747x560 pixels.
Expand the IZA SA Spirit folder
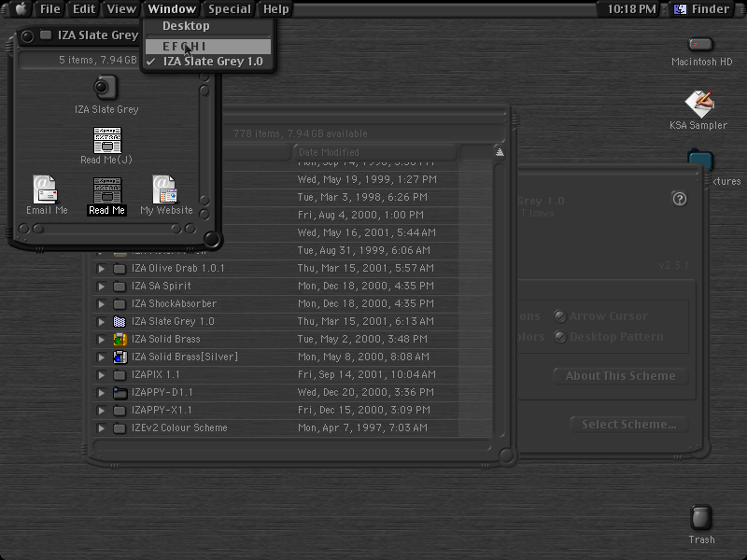pos(101,287)
